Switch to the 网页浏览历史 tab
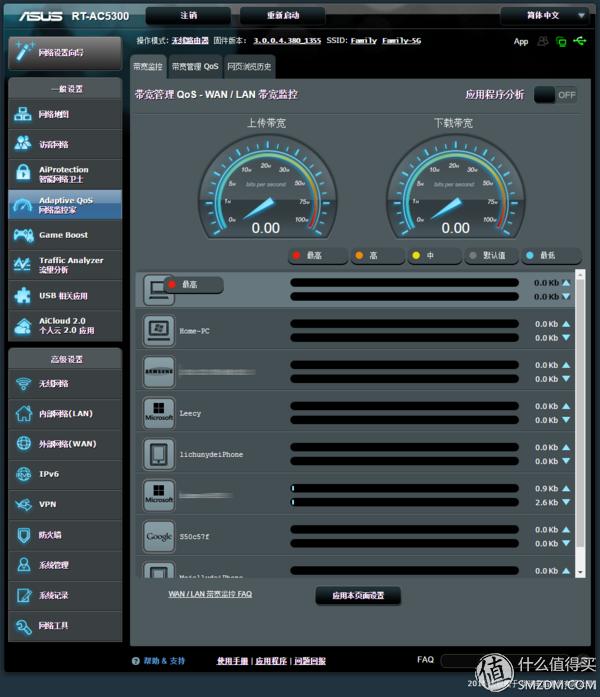600x697 pixels. click(249, 66)
